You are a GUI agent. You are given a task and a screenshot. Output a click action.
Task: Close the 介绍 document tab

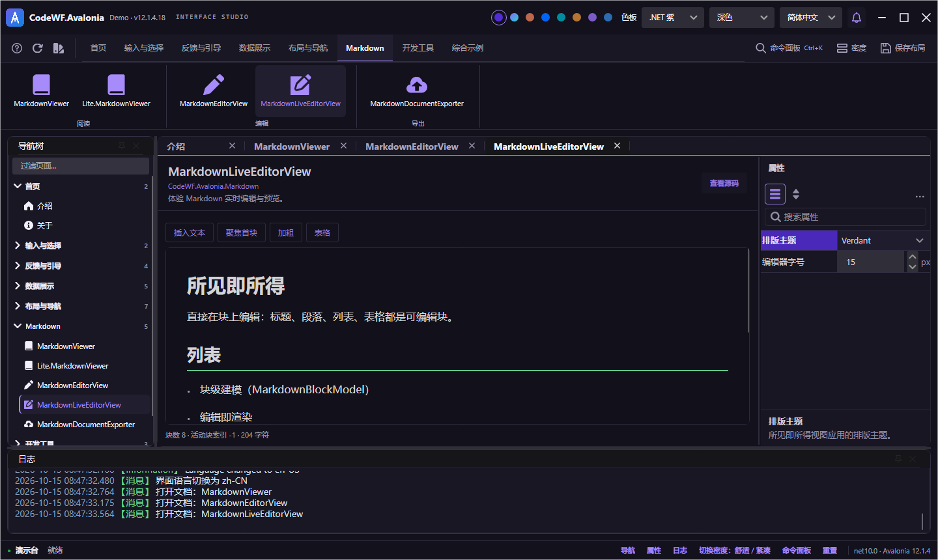(232, 146)
